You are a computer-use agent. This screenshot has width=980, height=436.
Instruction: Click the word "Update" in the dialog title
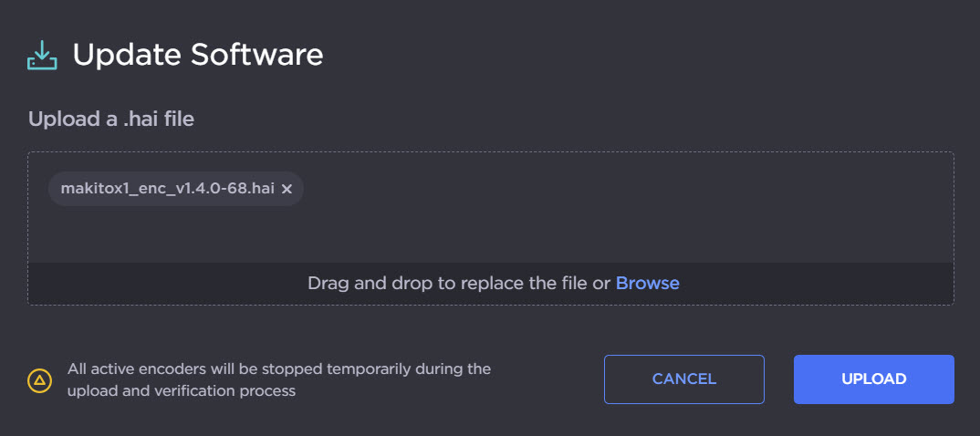[x=126, y=55]
